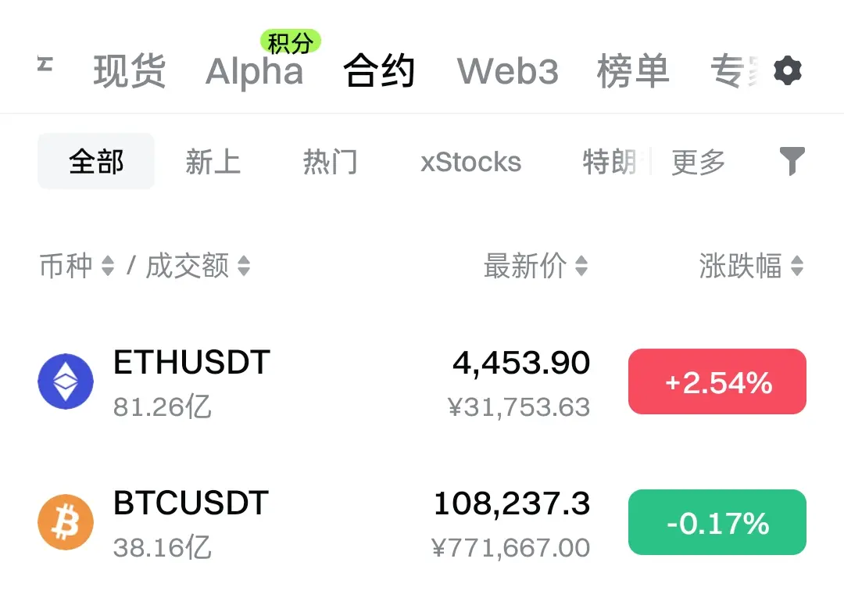Switch to the 现货 tab
Image resolution: width=844 pixels, height=616 pixels.
pyautogui.click(x=130, y=71)
